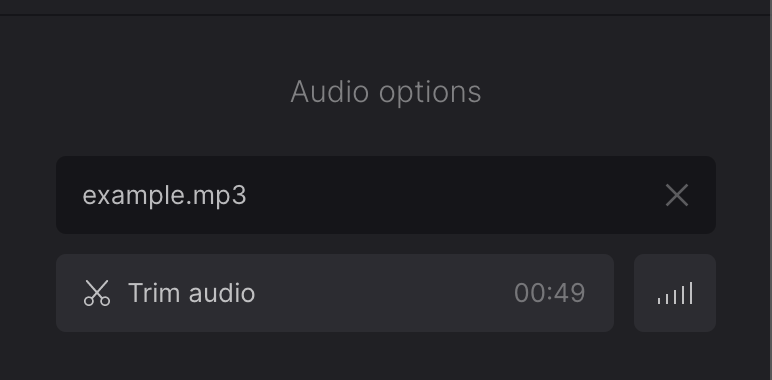Viewport: 772px width, 380px height.
Task: Click the Trim audio row background
Action: coord(335,293)
